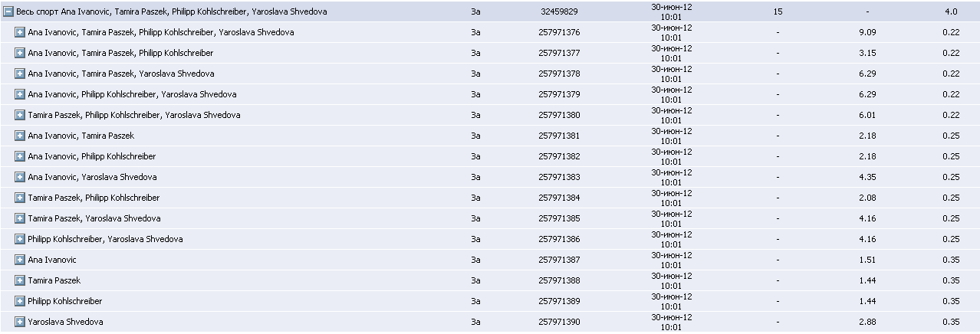This screenshot has width=980, height=334.
Task: Click the plus icon beside Ana Ivanovic, Yaroslava Shvedova
Action: pyautogui.click(x=20, y=178)
